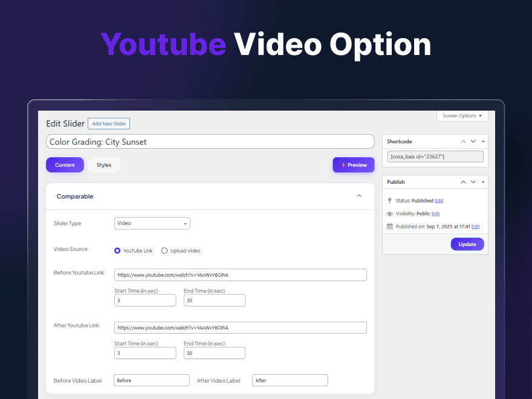Click the After Youtube Link URL field
The width and height of the screenshot is (532, 399).
coord(240,328)
